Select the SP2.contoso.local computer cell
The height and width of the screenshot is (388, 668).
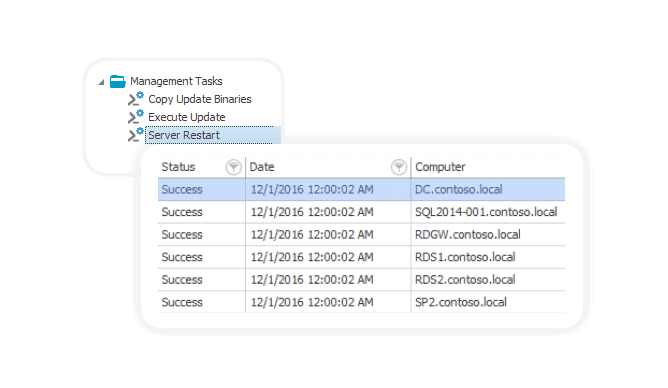tap(488, 302)
